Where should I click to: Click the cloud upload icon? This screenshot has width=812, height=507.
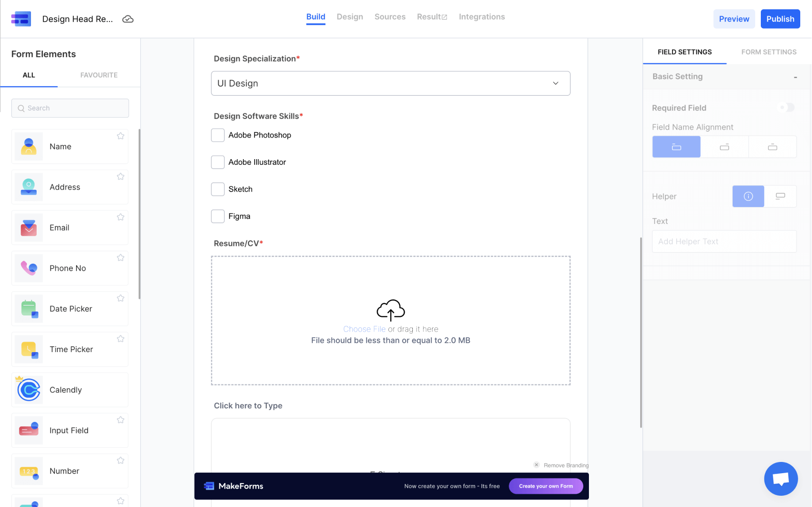[390, 310]
